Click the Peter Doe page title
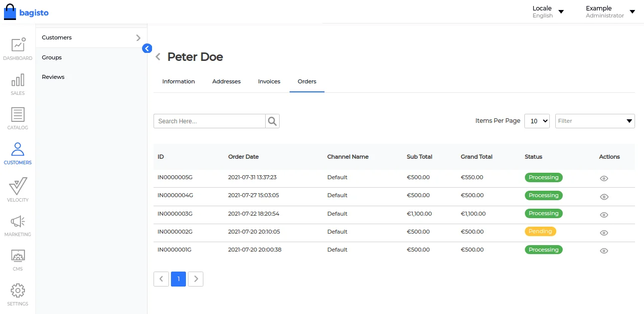The height and width of the screenshot is (314, 644). pos(195,57)
